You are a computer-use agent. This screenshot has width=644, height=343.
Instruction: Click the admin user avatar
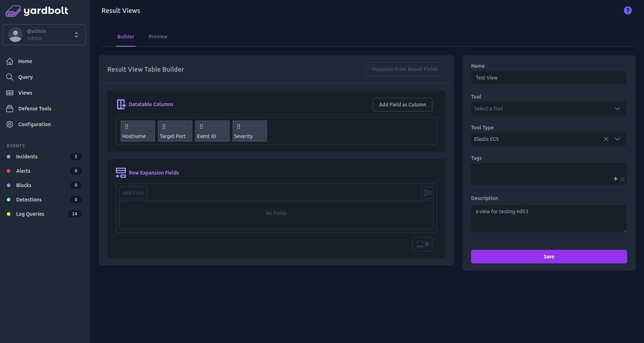tap(15, 35)
